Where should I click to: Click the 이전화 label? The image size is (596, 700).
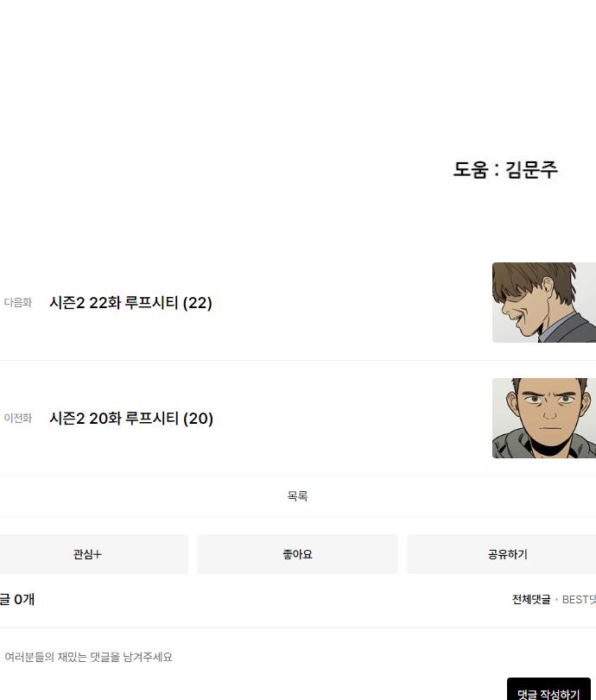(17, 419)
